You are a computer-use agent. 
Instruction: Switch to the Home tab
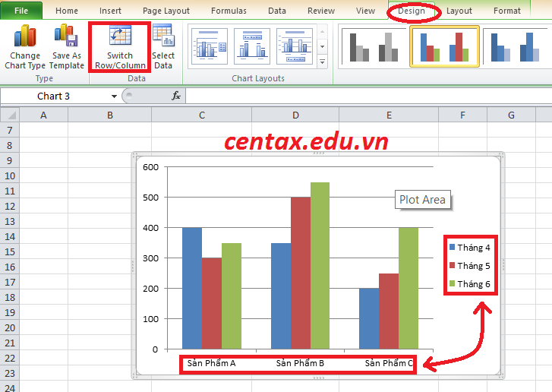point(67,11)
